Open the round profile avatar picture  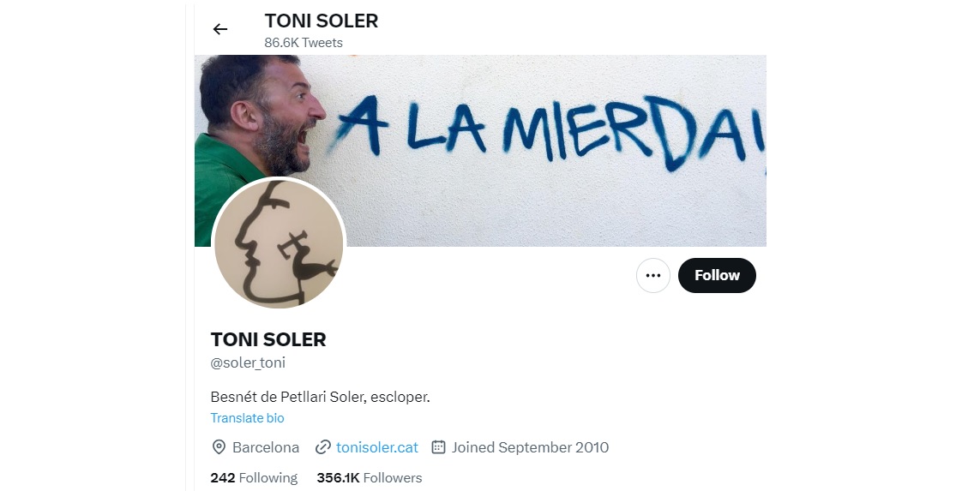pyautogui.click(x=279, y=245)
